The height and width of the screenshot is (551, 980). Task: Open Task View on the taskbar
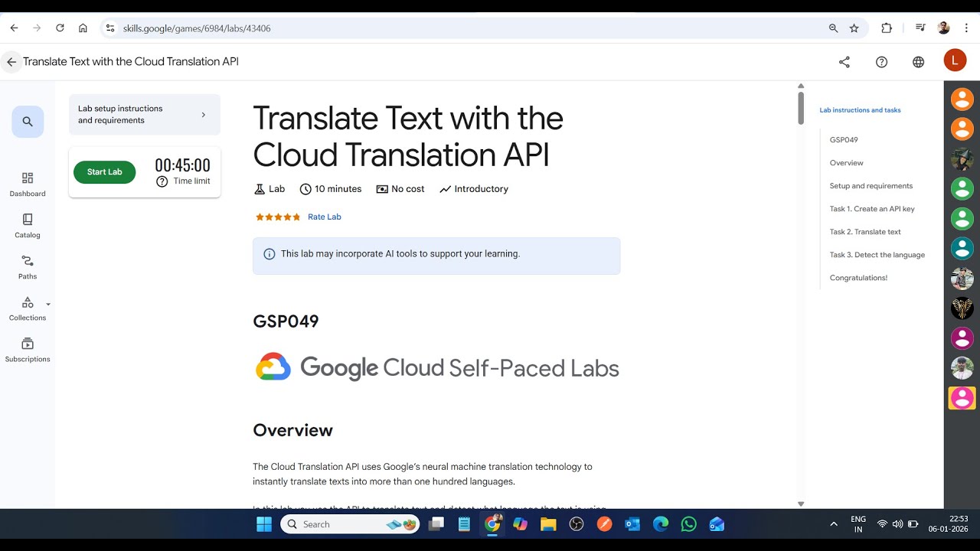pyautogui.click(x=436, y=524)
